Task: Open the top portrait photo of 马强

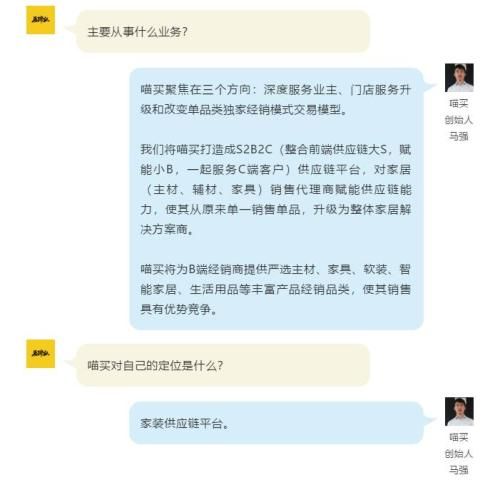Action: [x=459, y=78]
